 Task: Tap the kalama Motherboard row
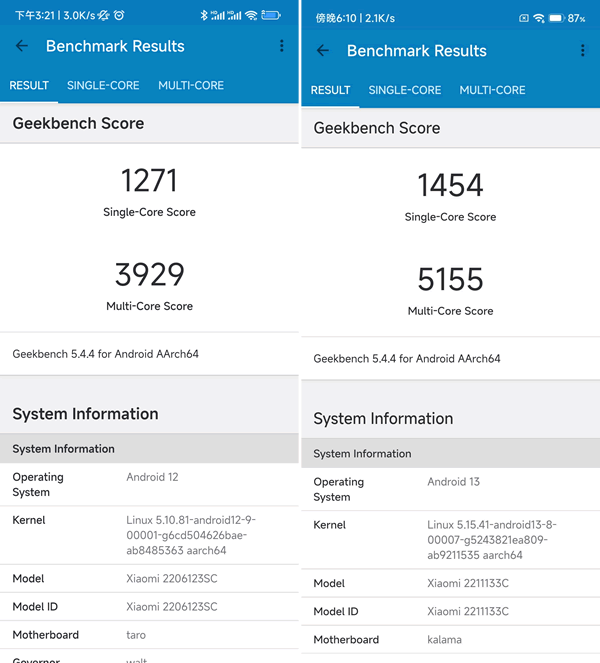[x=450, y=640]
